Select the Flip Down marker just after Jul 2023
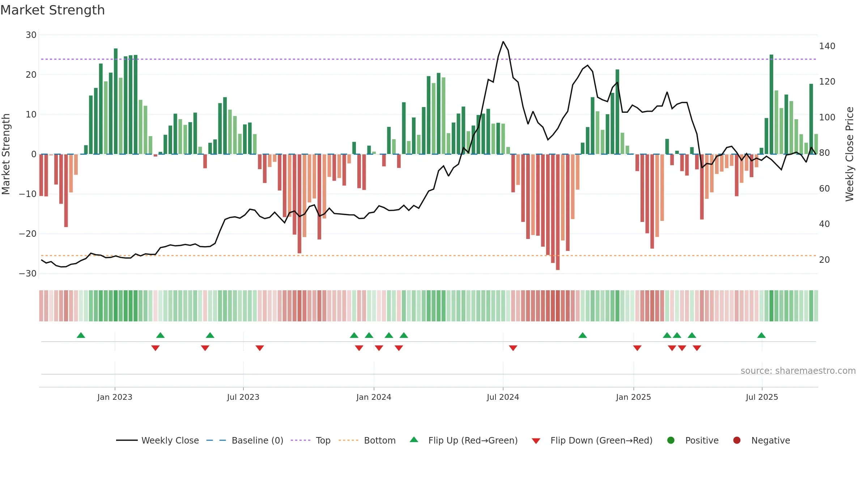The image size is (868, 488). tap(260, 348)
